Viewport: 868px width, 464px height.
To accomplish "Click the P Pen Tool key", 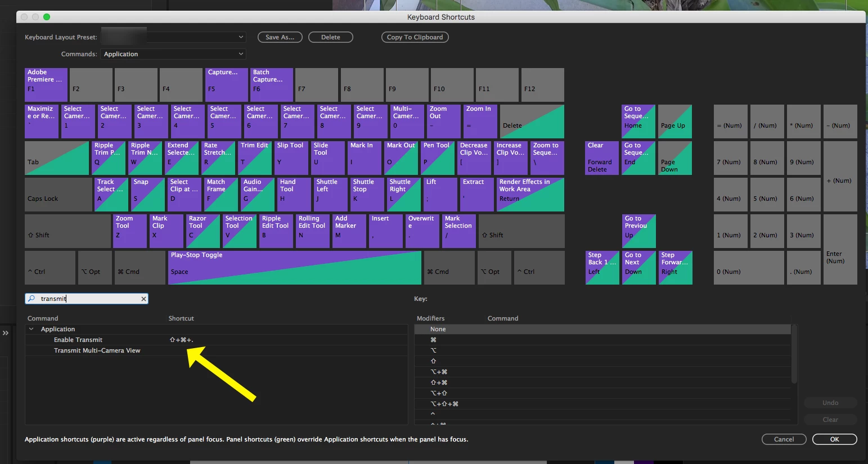I will 438,157.
